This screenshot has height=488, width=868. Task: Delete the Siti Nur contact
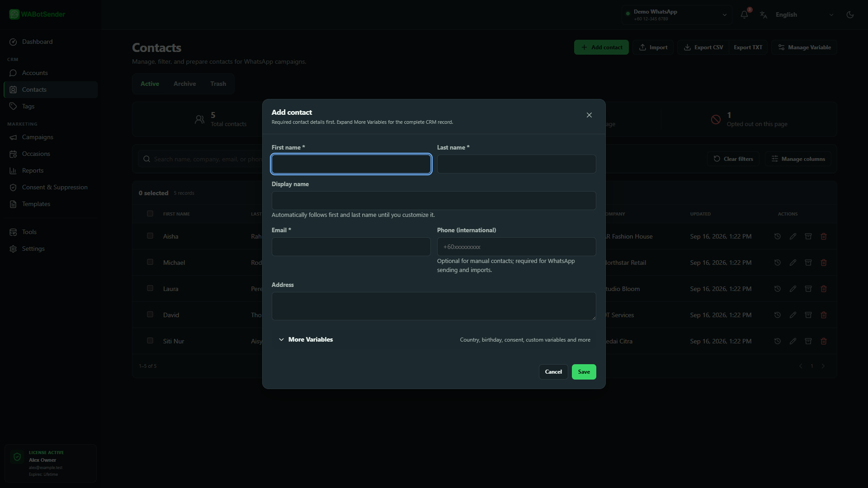(x=824, y=341)
